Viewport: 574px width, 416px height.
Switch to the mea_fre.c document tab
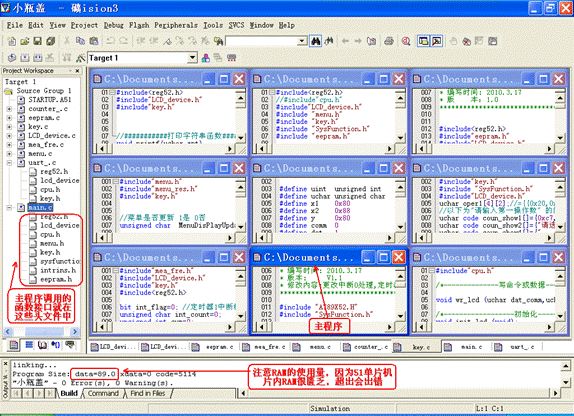pyautogui.click(x=264, y=346)
